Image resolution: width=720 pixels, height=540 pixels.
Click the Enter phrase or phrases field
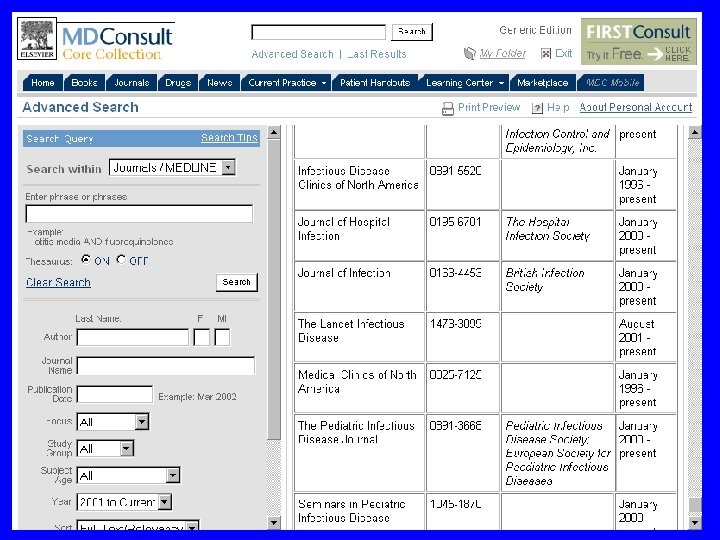139,214
